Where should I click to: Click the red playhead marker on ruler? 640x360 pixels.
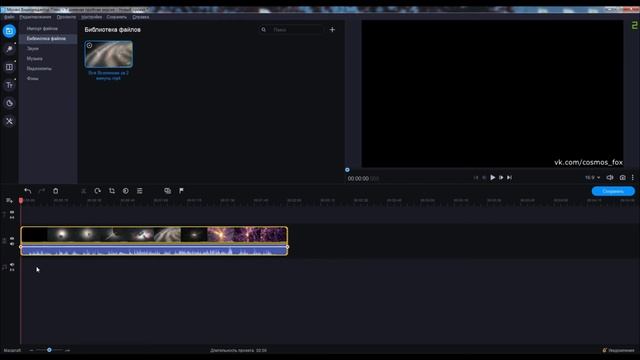coord(21,200)
